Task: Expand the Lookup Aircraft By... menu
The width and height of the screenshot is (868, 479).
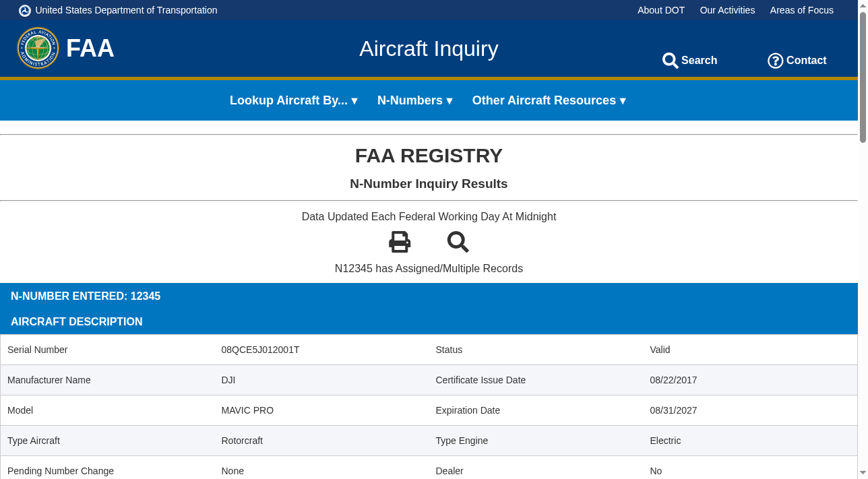Action: pyautogui.click(x=294, y=100)
